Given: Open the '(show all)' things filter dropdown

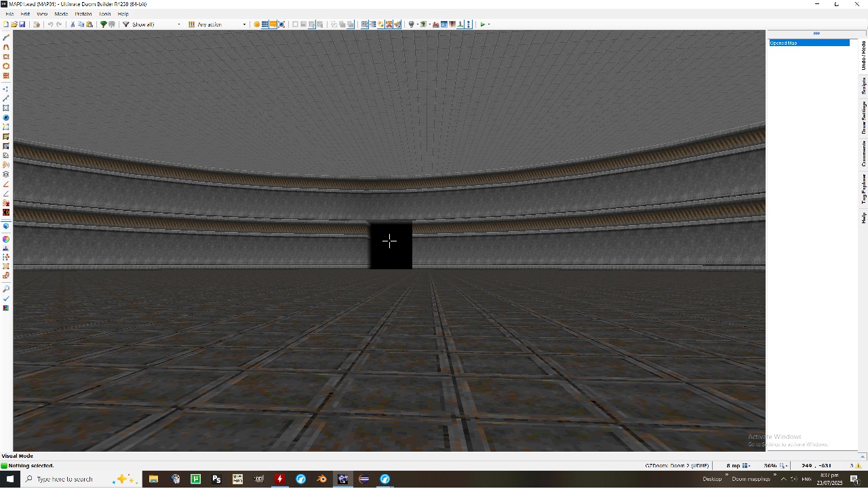Looking at the screenshot, I should [156, 24].
